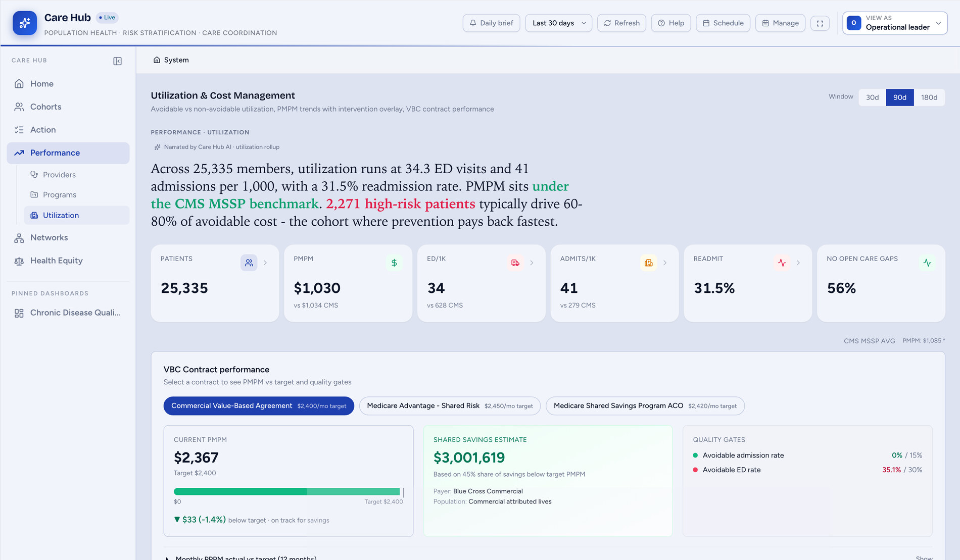Select Medicare Shared Savings Program ACO contract
Image resolution: width=960 pixels, height=560 pixels.
(x=645, y=406)
